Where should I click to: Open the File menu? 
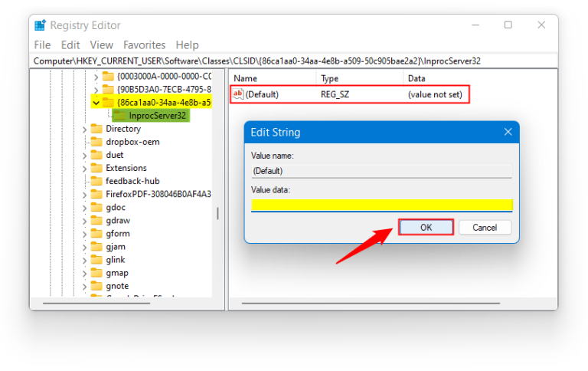pyautogui.click(x=42, y=45)
